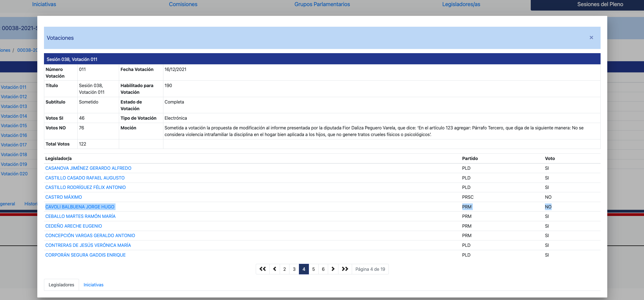
Task: Select Votación 015 in background list
Action: click(x=14, y=126)
